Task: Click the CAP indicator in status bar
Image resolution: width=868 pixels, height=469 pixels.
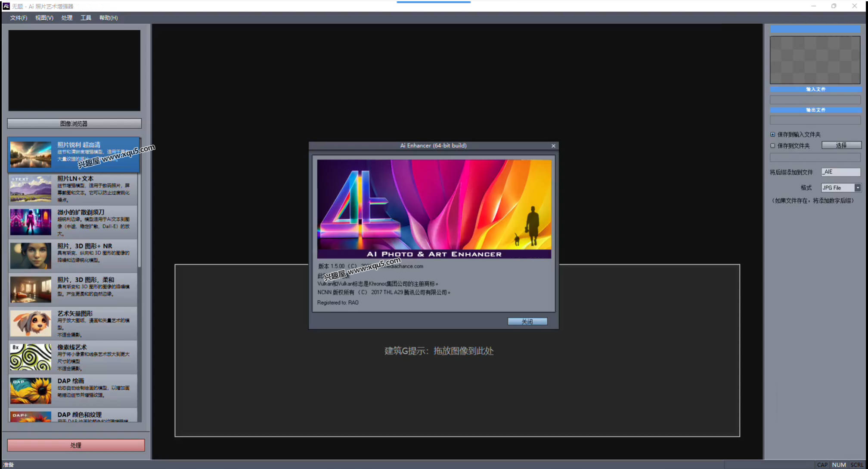Action: point(822,465)
